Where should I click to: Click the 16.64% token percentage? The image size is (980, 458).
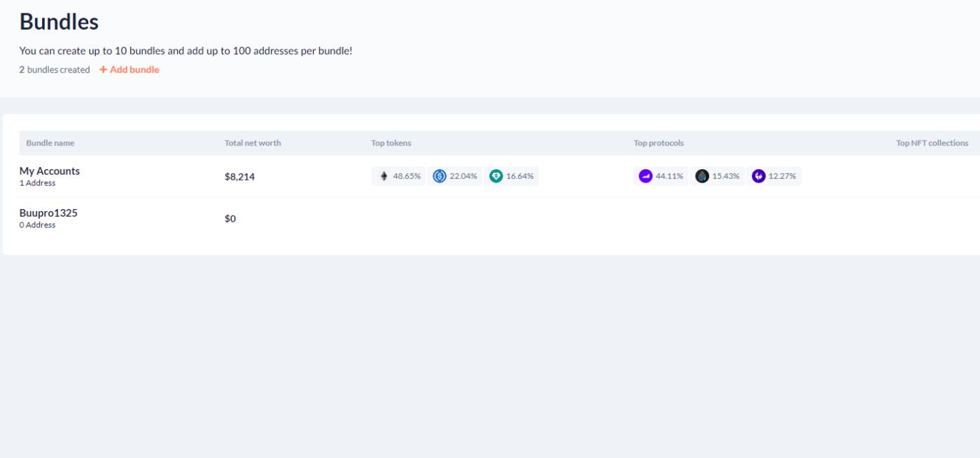tap(520, 176)
